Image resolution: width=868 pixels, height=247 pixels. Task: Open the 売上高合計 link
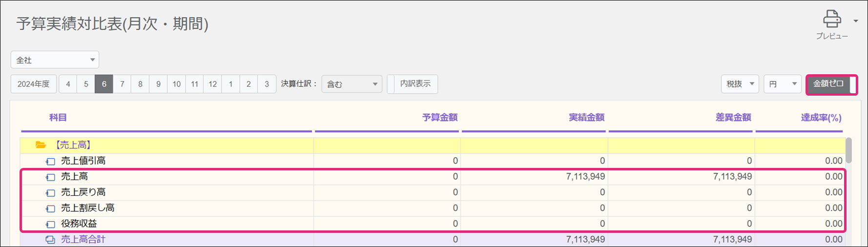83,240
